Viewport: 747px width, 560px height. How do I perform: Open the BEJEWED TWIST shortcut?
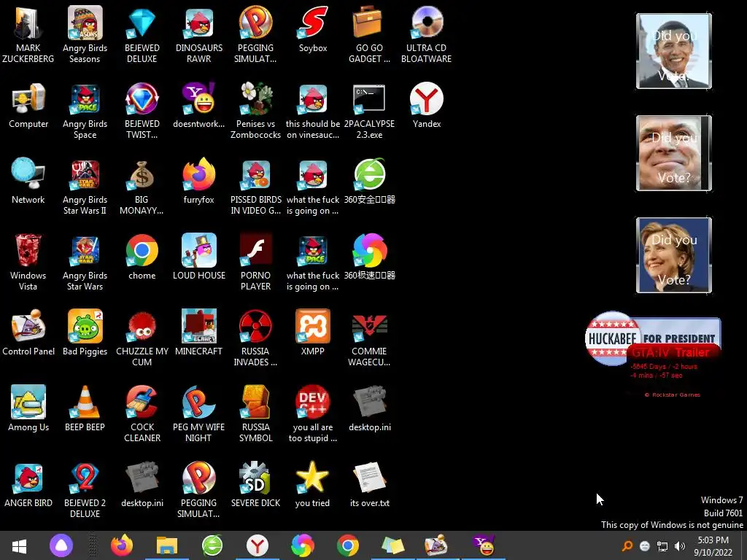142,111
